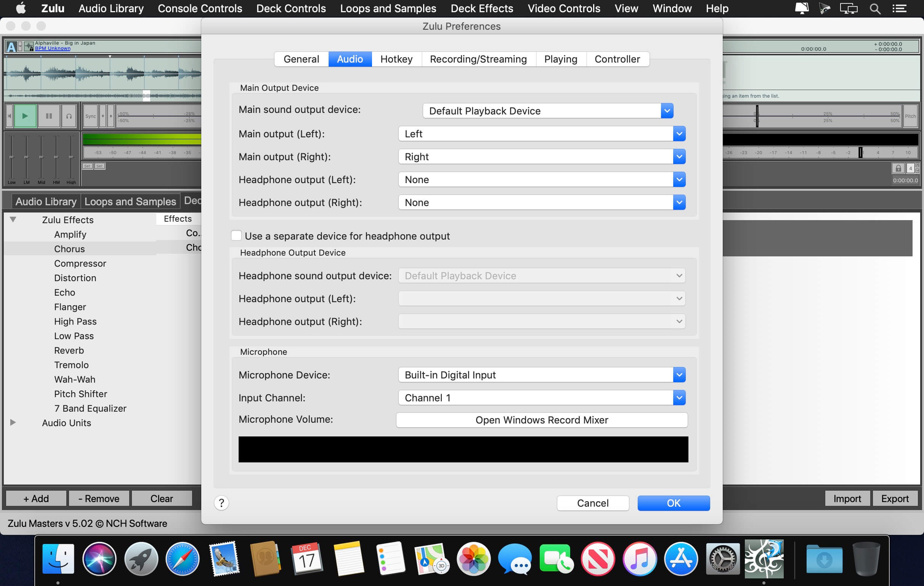Open Main output (Left) dropdown

542,134
